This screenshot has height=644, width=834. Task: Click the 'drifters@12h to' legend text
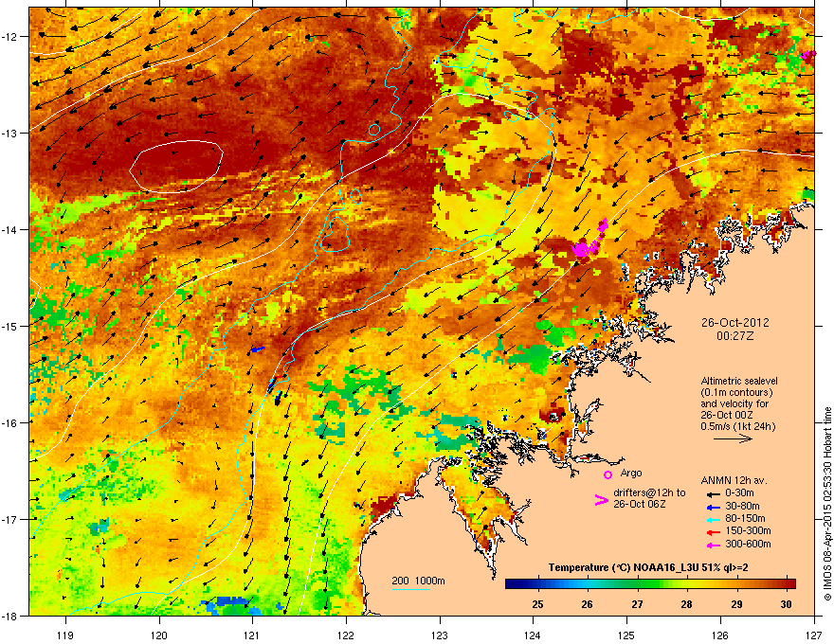pos(649,492)
